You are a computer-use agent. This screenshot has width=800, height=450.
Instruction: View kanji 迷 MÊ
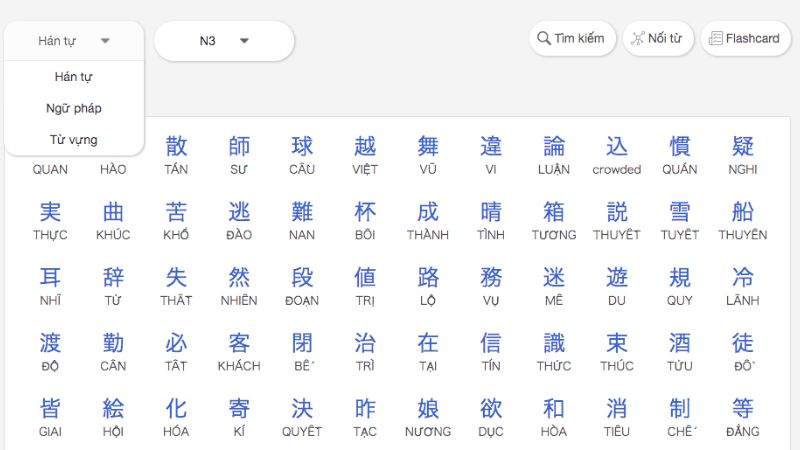[554, 286]
